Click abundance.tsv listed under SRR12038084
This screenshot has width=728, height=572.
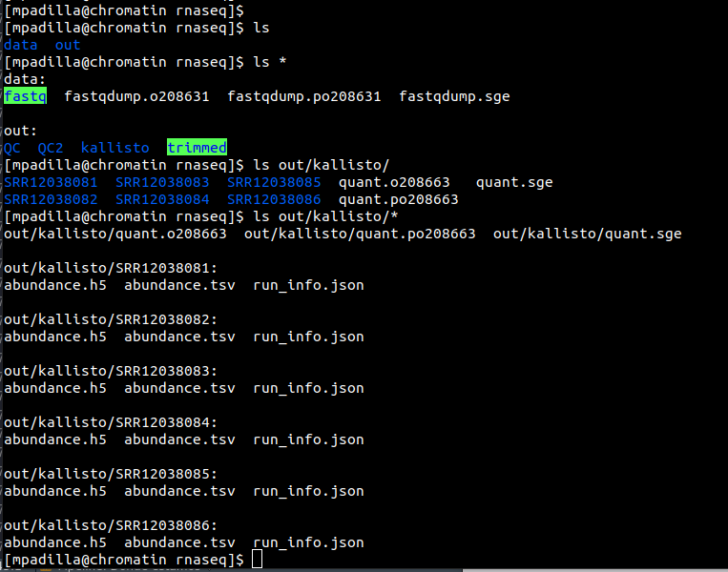pos(179,439)
